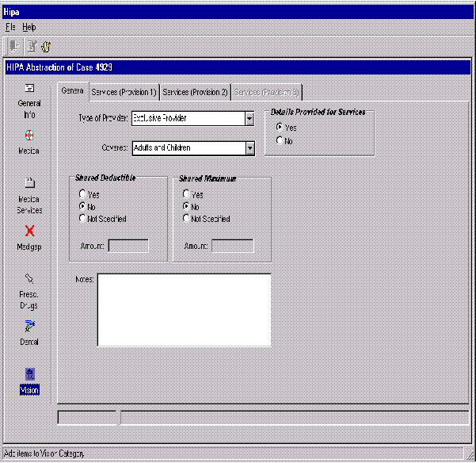Click the hand with pencil toolbar icon
Image resolution: width=476 pixels, height=463 pixels.
click(46, 45)
